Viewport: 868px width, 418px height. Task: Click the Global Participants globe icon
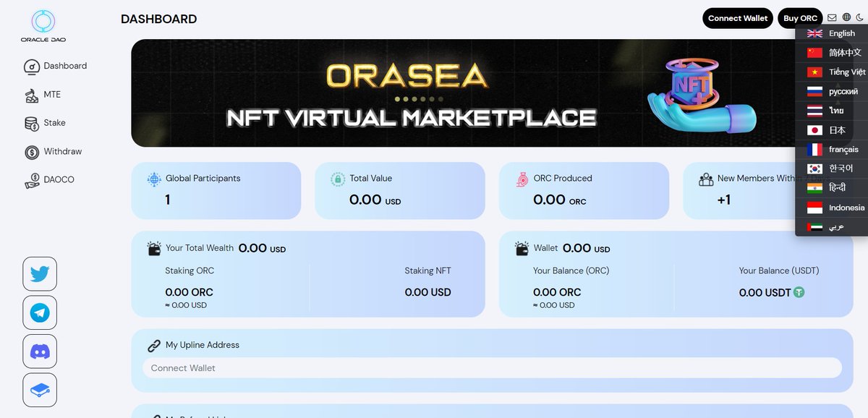[154, 179]
